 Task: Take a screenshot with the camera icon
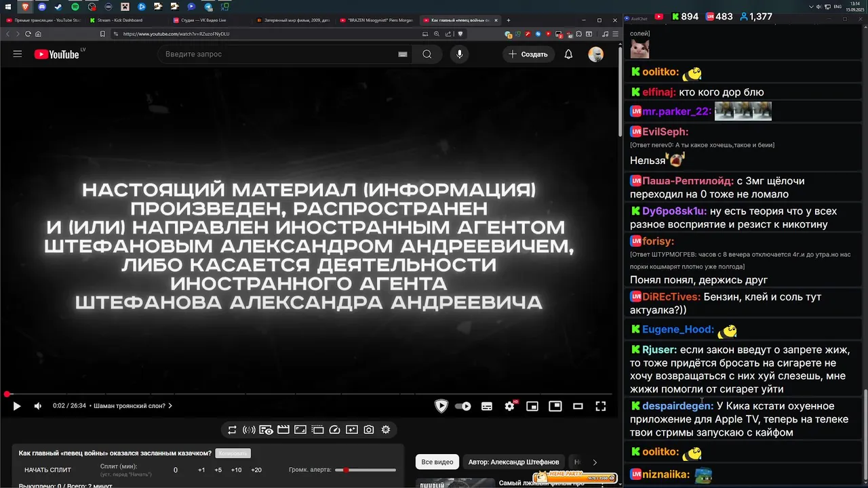[x=368, y=430]
